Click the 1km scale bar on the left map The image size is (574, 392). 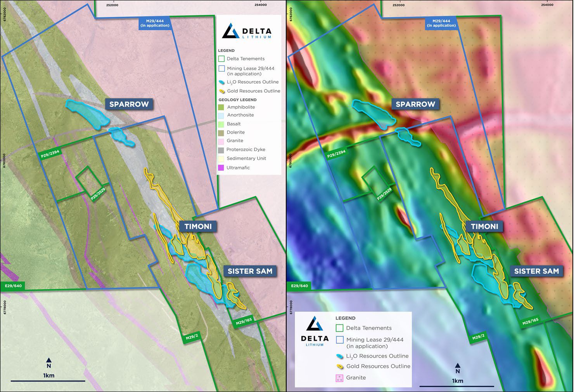click(48, 381)
